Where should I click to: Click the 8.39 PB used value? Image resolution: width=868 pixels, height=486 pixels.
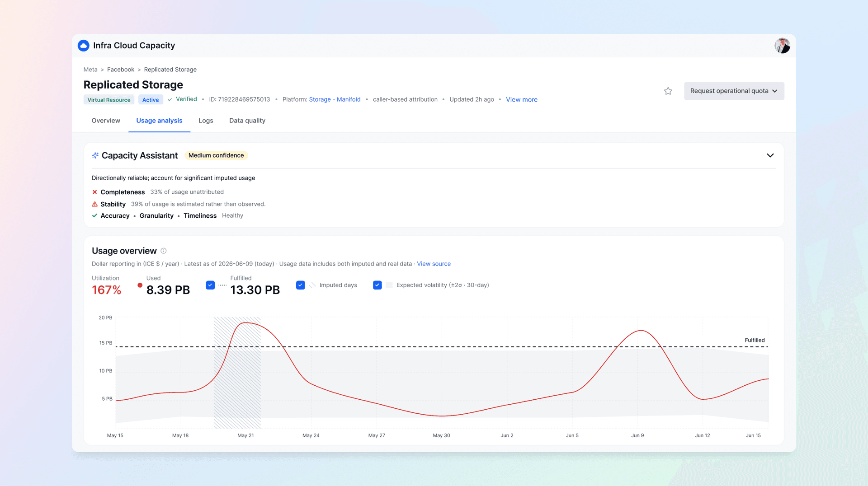168,290
